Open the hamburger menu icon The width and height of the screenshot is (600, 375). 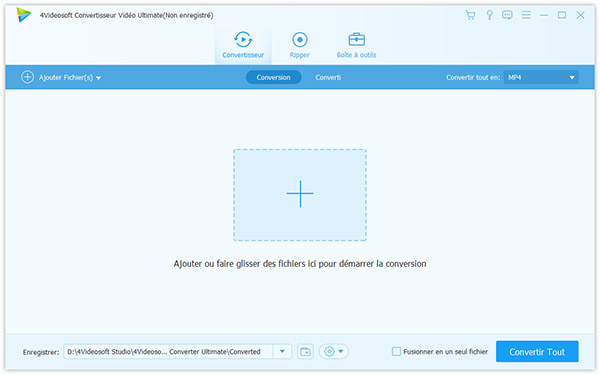click(x=526, y=15)
